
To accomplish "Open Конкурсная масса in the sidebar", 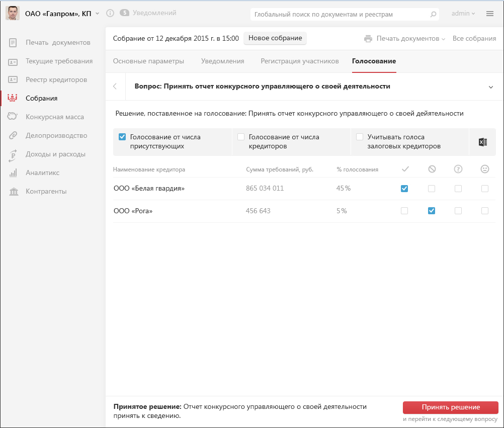I will 54,117.
